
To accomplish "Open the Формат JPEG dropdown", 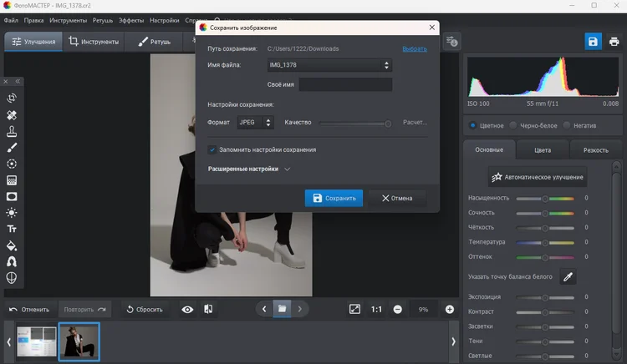I will [255, 122].
